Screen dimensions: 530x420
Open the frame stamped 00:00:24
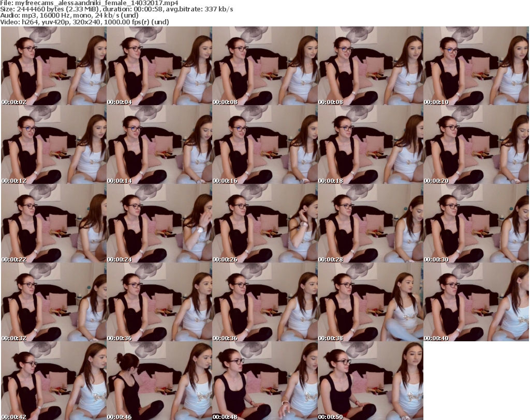point(159,224)
